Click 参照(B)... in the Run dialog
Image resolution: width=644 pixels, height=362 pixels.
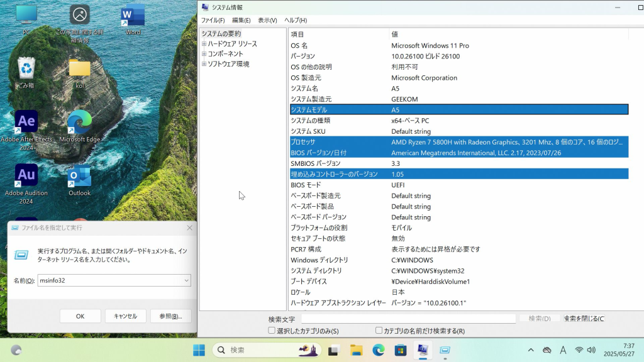(x=170, y=316)
